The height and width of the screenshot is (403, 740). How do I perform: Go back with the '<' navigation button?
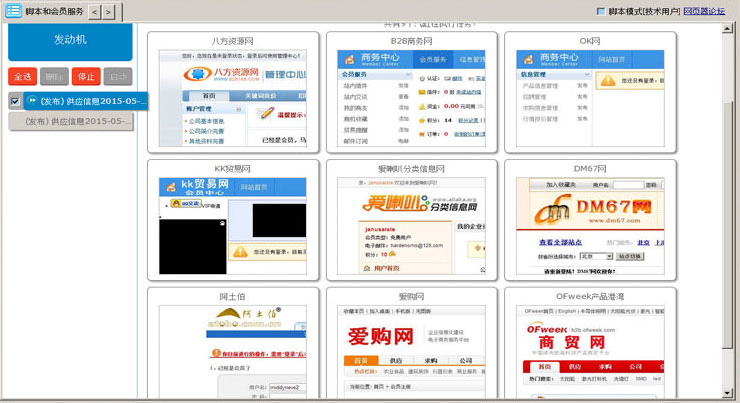pyautogui.click(x=95, y=12)
